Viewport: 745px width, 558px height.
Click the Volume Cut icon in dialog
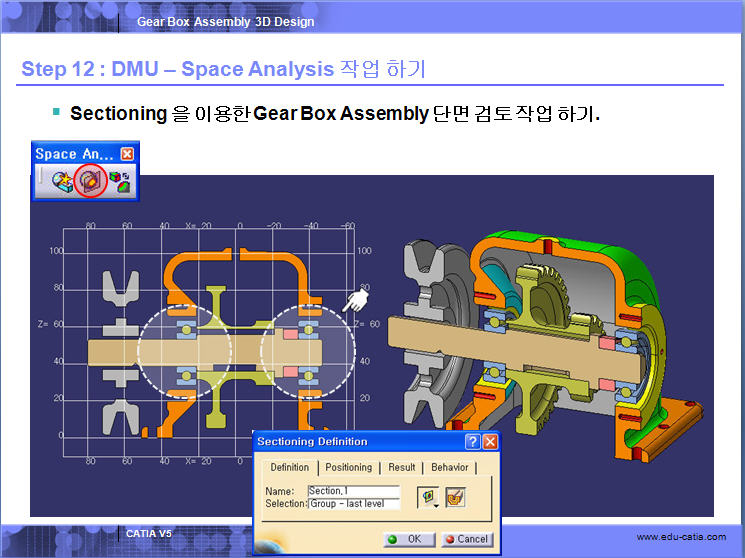(x=455, y=497)
